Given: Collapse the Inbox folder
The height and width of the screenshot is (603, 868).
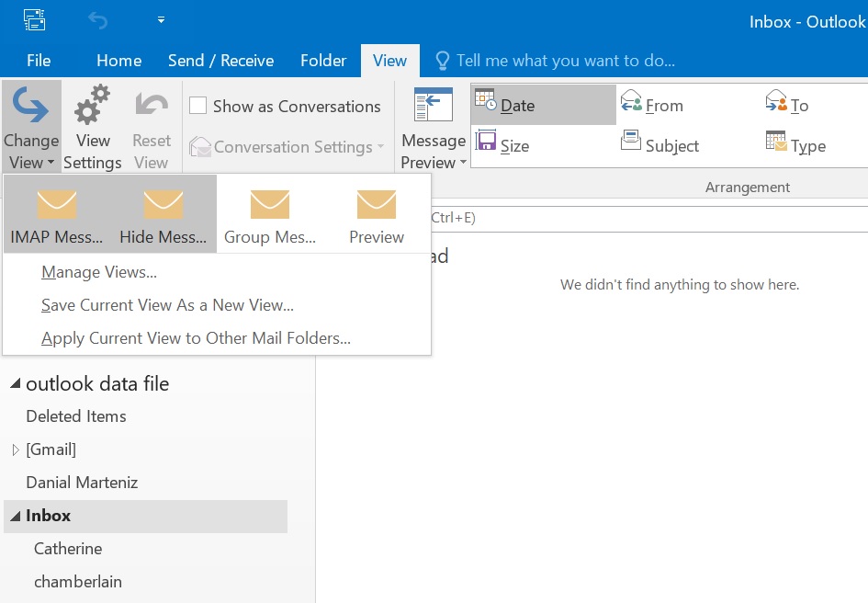Looking at the screenshot, I should (16, 516).
